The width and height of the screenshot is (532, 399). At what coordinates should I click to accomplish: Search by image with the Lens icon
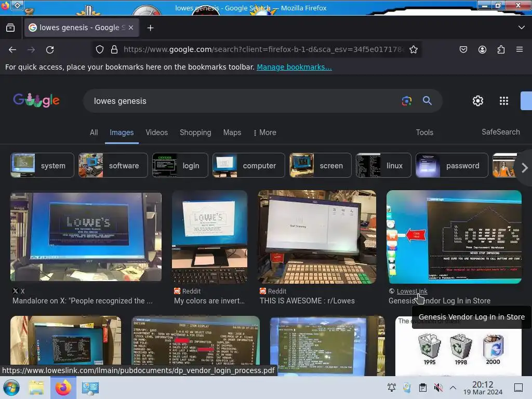(x=406, y=101)
